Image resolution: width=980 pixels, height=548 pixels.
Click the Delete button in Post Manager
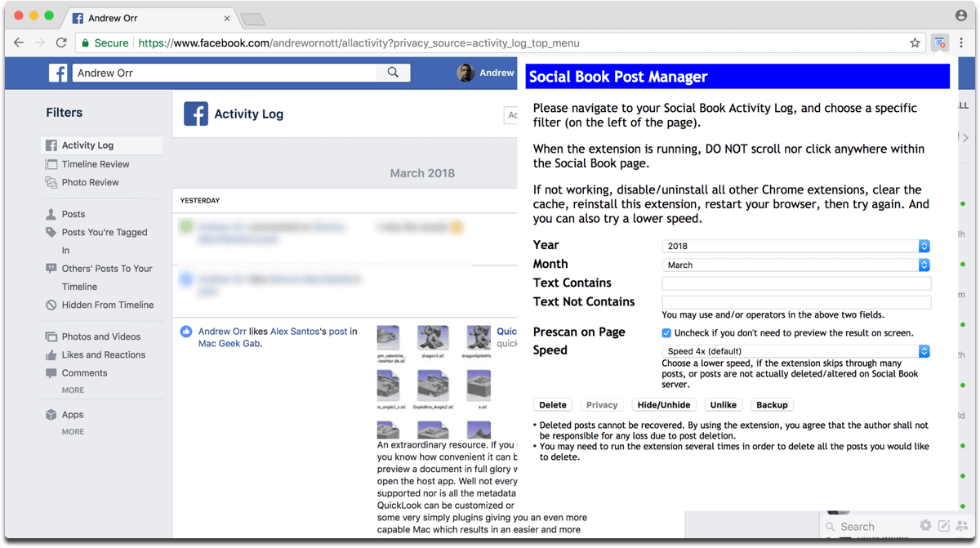coord(553,405)
